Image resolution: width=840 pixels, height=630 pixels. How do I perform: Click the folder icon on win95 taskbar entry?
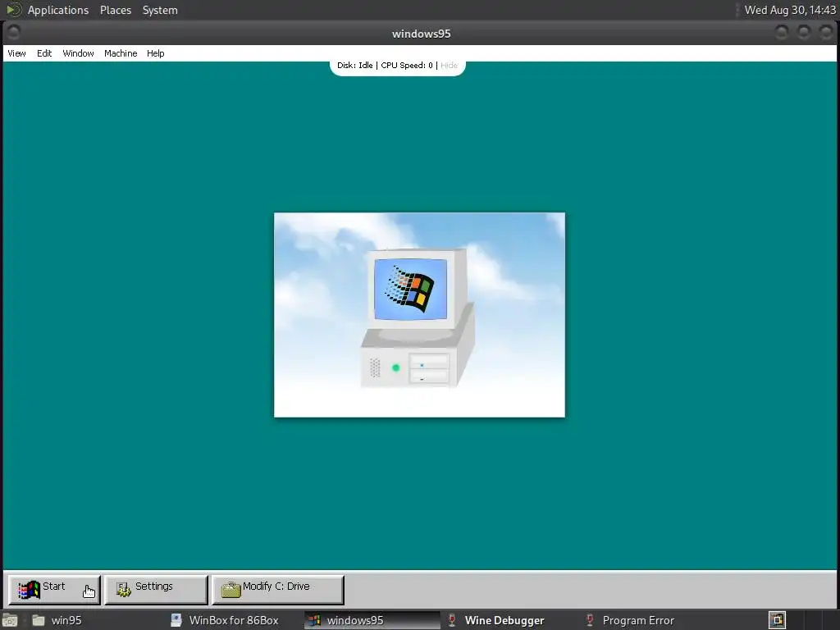tap(38, 620)
